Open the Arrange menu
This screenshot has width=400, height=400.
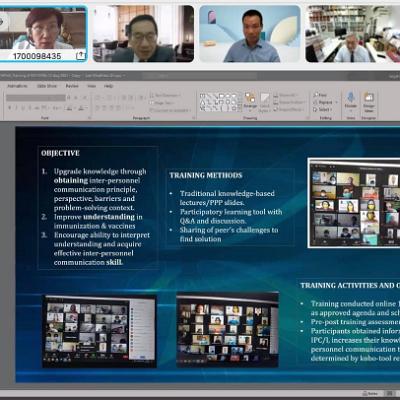tap(250, 101)
